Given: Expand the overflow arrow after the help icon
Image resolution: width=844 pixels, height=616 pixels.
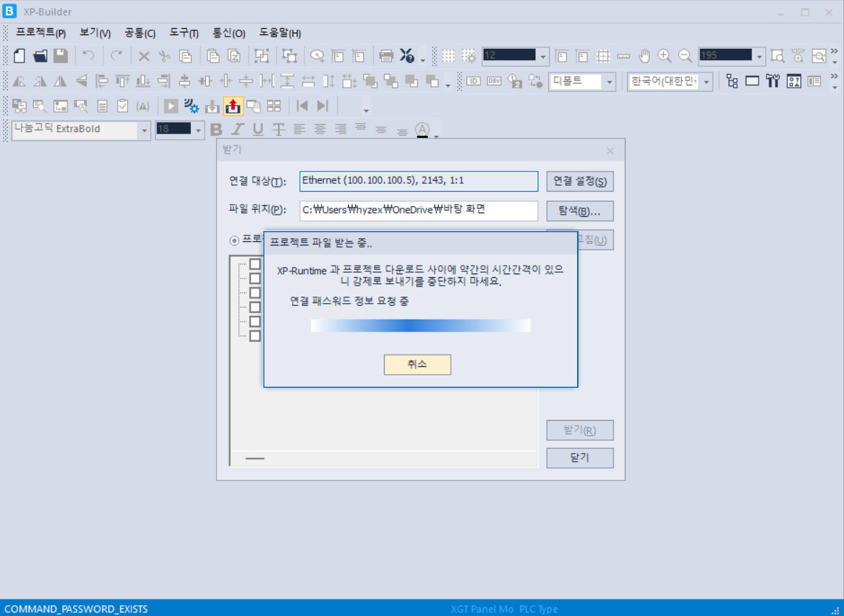Looking at the screenshot, I should (423, 60).
